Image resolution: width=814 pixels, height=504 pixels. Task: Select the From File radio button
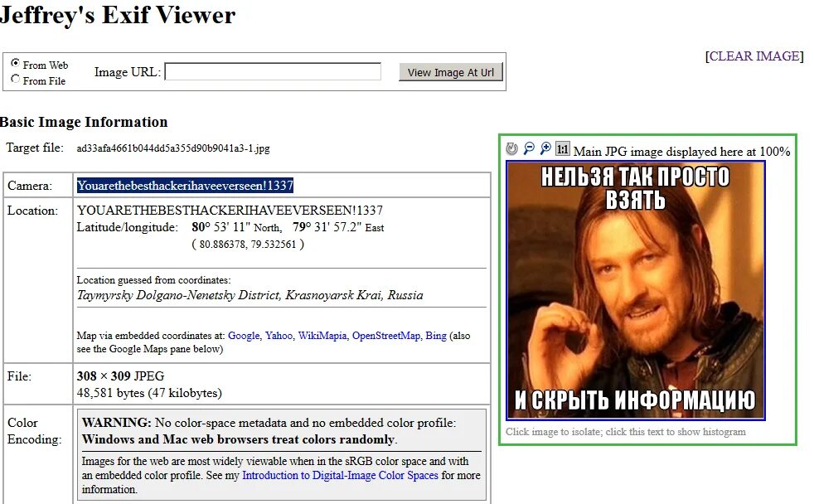tap(15, 79)
